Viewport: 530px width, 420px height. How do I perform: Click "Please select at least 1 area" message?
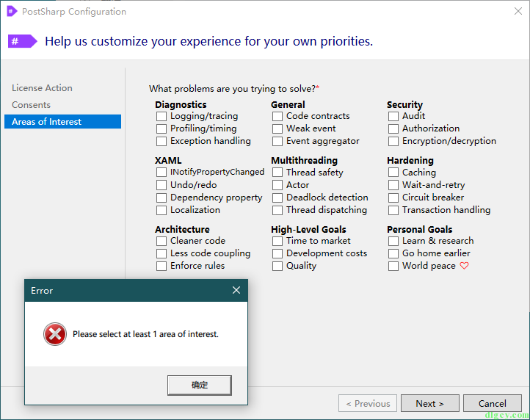(x=145, y=334)
